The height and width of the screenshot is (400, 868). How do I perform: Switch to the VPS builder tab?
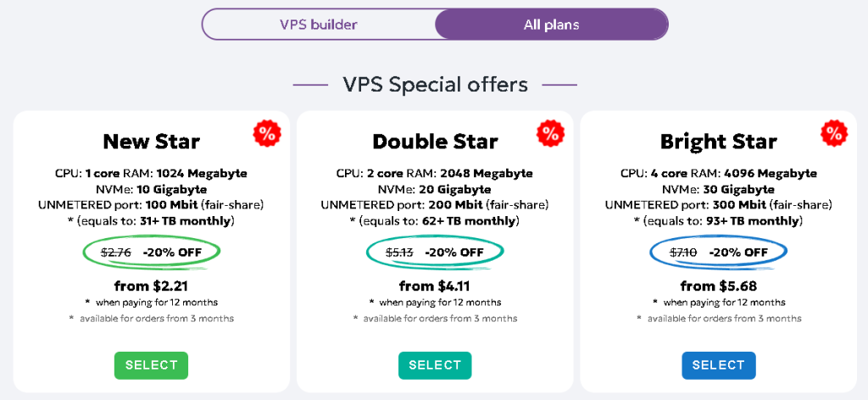click(319, 25)
